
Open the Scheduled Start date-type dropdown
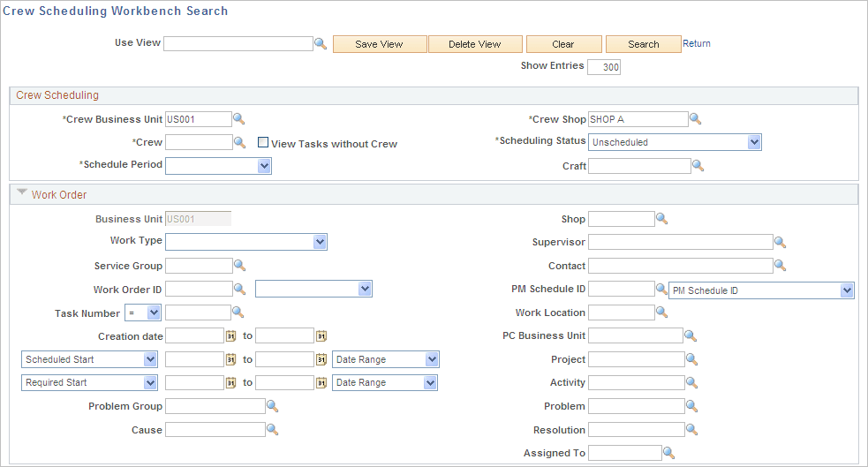89,359
